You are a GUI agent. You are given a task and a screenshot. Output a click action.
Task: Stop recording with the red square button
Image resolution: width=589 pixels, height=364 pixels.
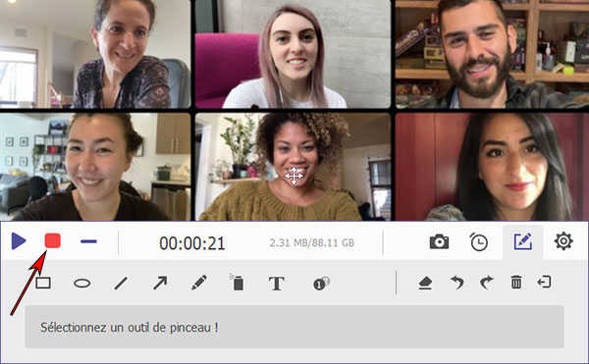point(53,240)
